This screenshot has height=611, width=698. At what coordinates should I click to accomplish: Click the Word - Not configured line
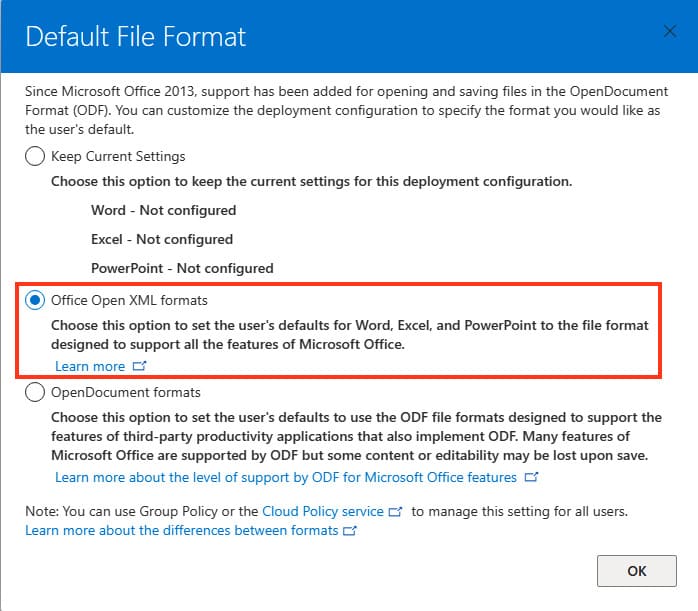click(163, 211)
